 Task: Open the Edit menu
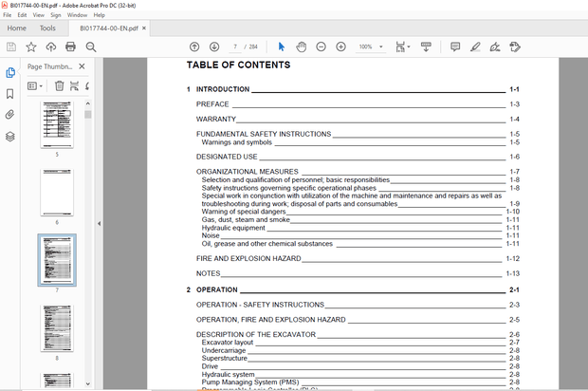pos(22,15)
